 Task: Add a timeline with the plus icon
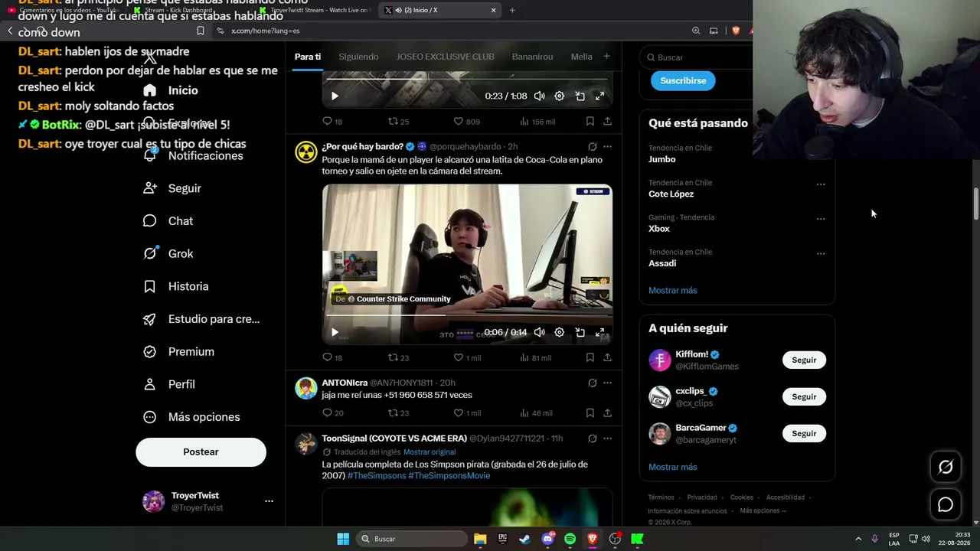coord(606,57)
